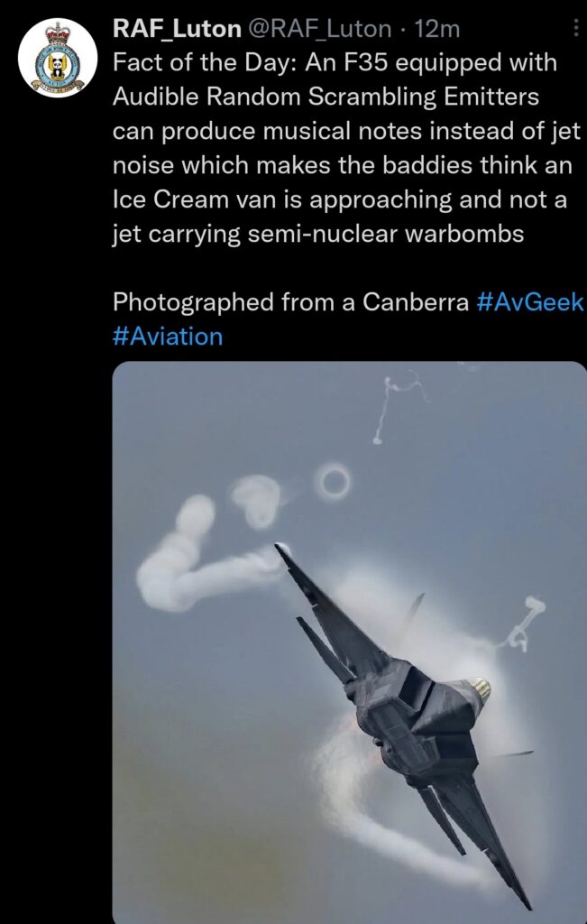Click the 12m timestamp of the tweet
This screenshot has width=587, height=924.
click(x=436, y=28)
